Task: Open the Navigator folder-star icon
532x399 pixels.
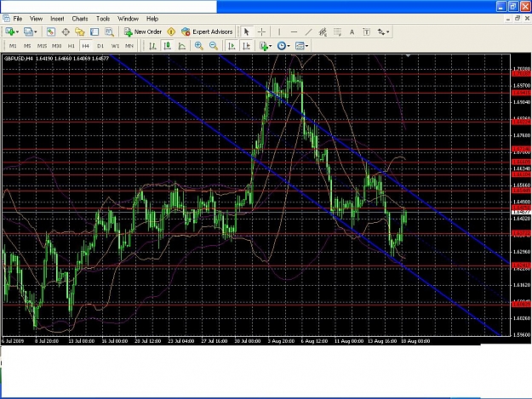Action: [80, 31]
